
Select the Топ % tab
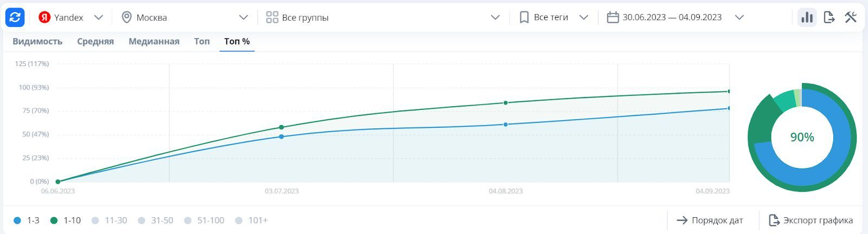click(237, 41)
